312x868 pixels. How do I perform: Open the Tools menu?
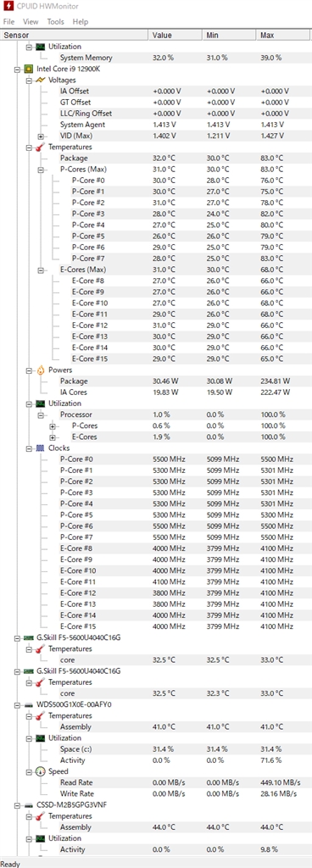tap(55, 21)
